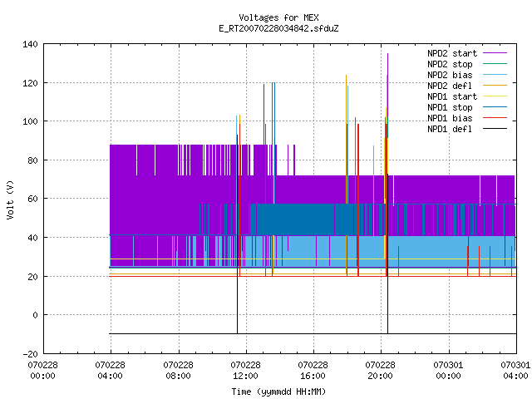Click the "NPD2 stop" legend label
The height and width of the screenshot is (399, 532).
click(450, 64)
